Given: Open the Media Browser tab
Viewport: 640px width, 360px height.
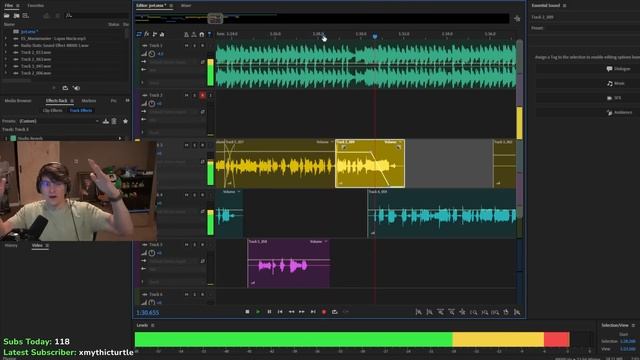Looking at the screenshot, I should point(18,100).
